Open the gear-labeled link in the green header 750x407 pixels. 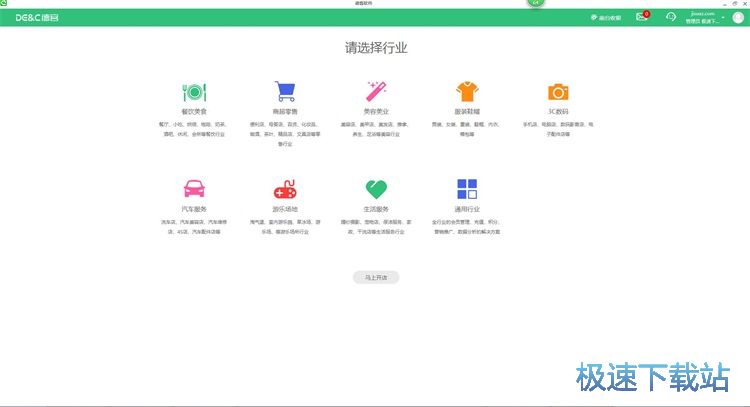point(606,18)
